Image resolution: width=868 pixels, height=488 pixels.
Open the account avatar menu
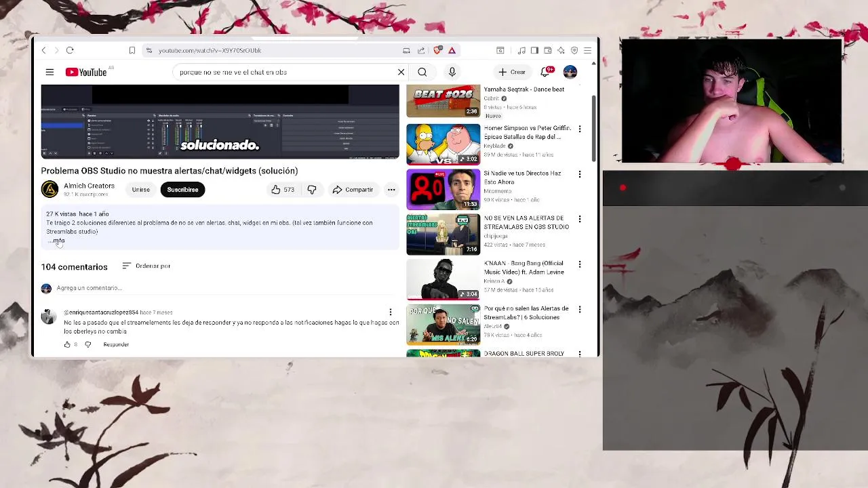coord(570,72)
